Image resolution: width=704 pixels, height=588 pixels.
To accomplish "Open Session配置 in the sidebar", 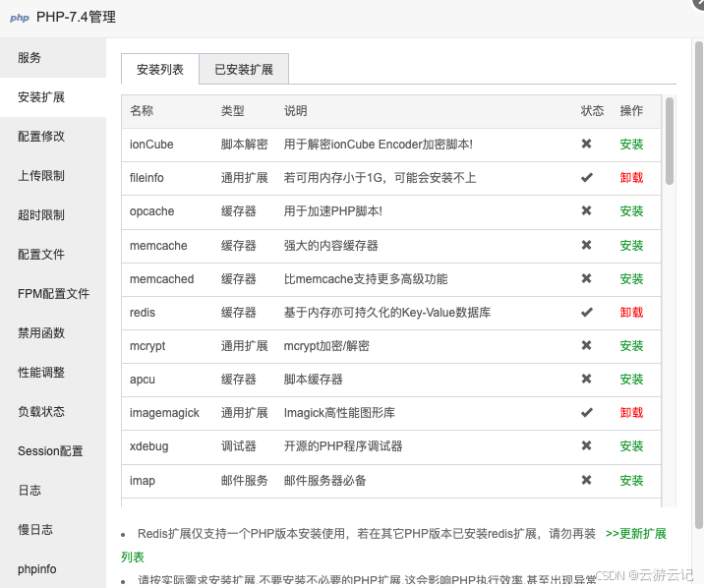I will 53,451.
